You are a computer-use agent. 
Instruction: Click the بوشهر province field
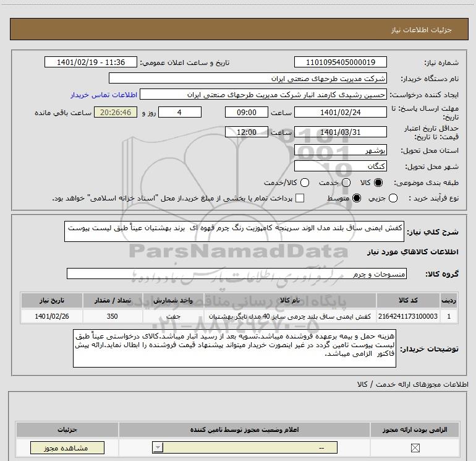pos(340,150)
